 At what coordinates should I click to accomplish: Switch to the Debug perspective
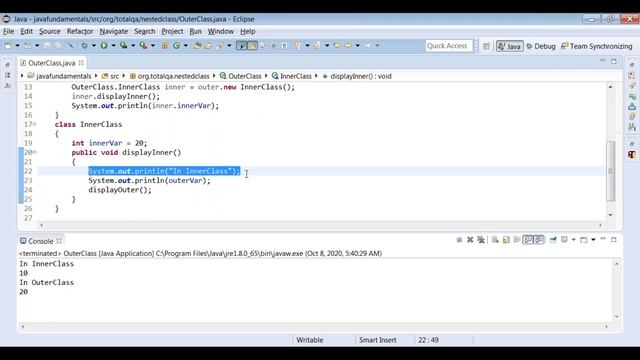(x=541, y=46)
